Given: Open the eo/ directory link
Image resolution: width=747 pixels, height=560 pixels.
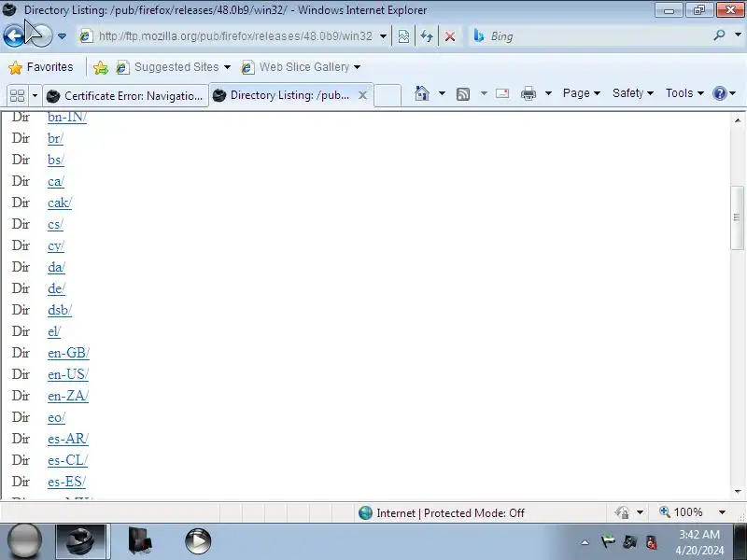Looking at the screenshot, I should 56,417.
